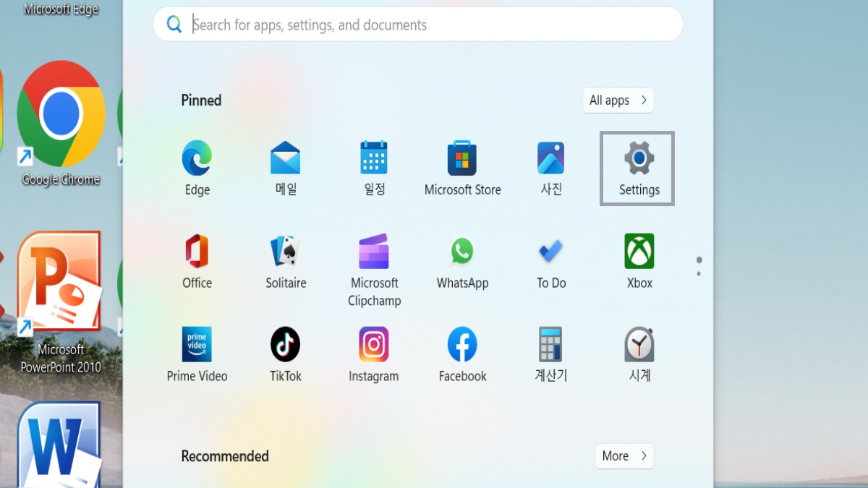Open the 사진 photos app
Viewport: 868px width, 488px height.
tap(551, 169)
